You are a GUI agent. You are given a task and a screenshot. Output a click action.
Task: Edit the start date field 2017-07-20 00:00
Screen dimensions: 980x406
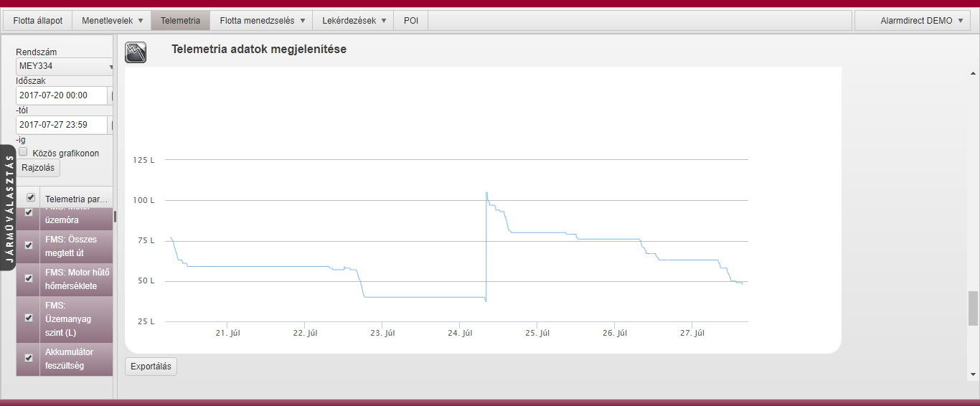pos(62,95)
